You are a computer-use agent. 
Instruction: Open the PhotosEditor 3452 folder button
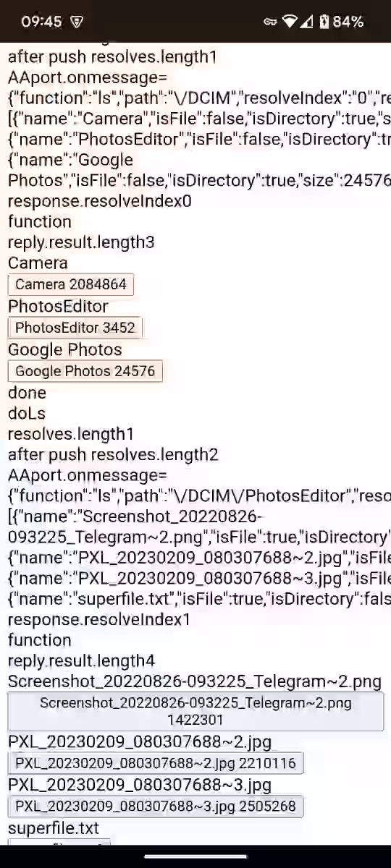(75, 328)
